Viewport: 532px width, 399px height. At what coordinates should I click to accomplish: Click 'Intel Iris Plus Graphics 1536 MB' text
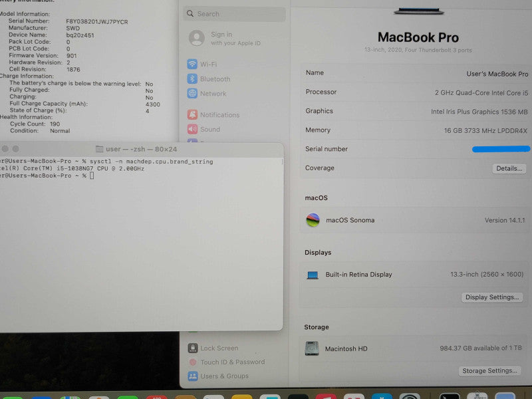tap(479, 112)
